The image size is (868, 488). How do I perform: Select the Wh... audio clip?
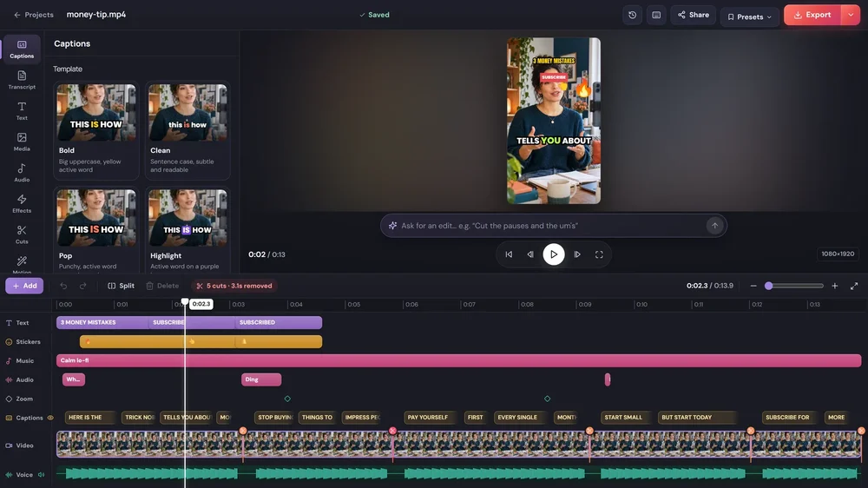pos(74,379)
